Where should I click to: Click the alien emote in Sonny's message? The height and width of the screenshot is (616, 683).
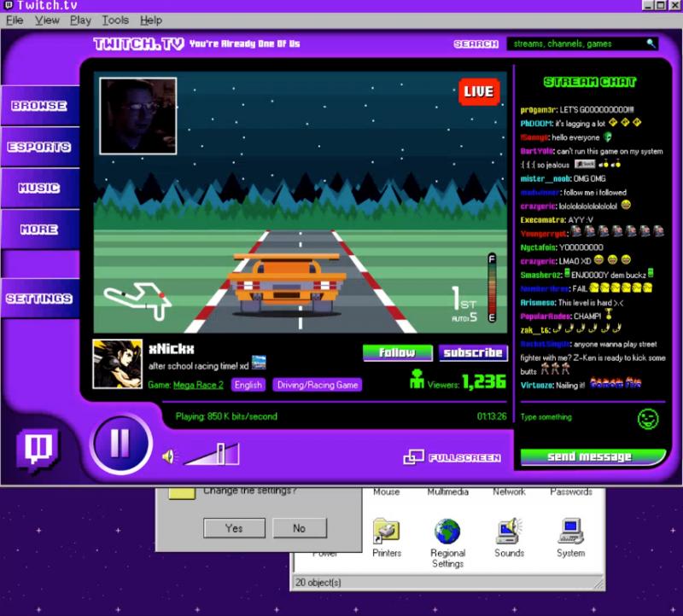pos(608,137)
